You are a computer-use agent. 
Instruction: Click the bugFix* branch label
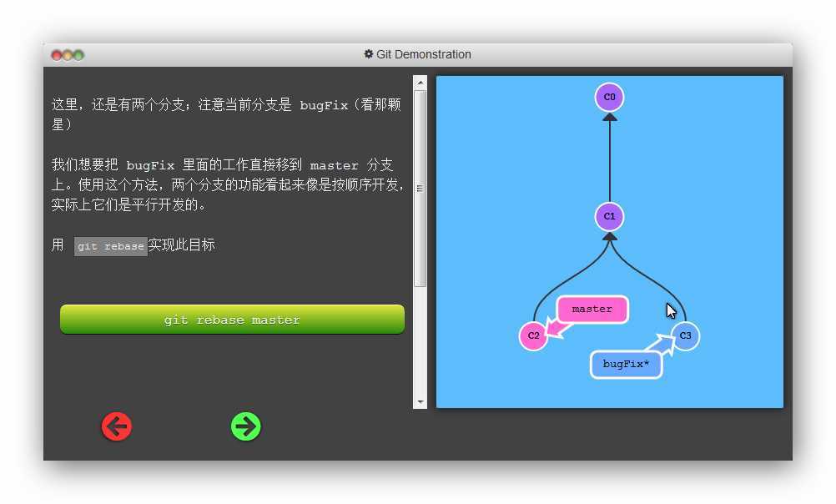(x=626, y=365)
